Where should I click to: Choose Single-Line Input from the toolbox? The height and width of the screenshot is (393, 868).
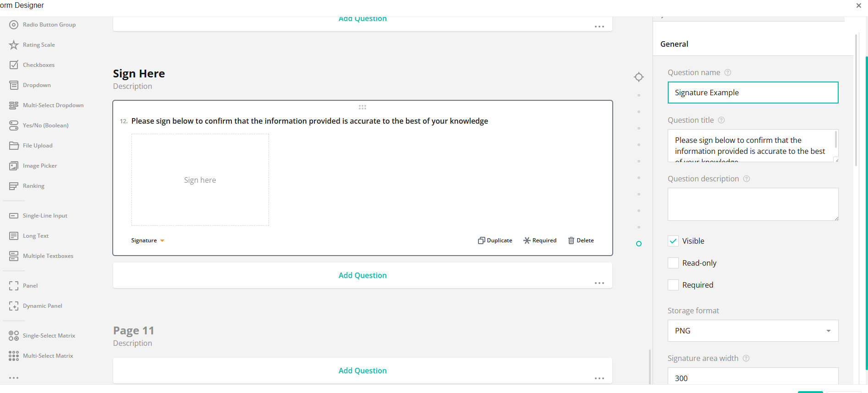[38, 216]
